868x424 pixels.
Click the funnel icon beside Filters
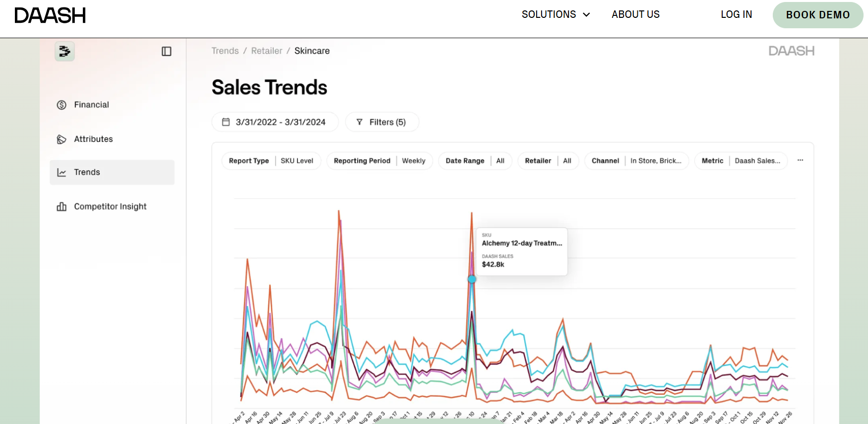[360, 122]
